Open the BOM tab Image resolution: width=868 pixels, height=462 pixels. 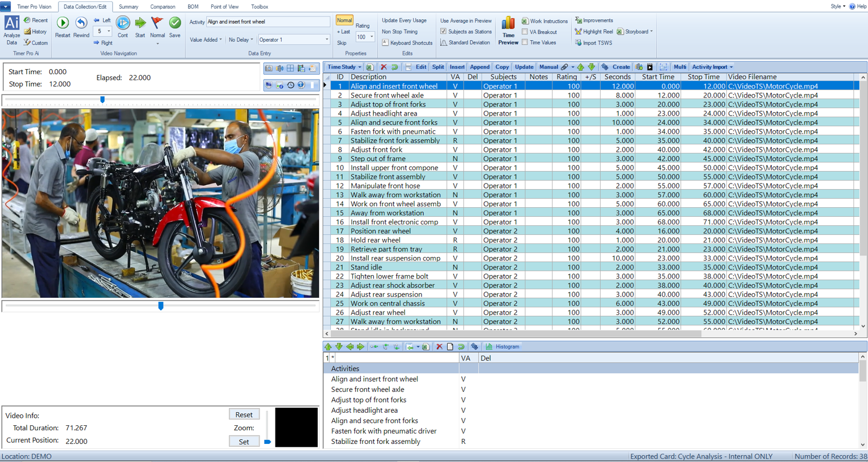click(x=193, y=7)
